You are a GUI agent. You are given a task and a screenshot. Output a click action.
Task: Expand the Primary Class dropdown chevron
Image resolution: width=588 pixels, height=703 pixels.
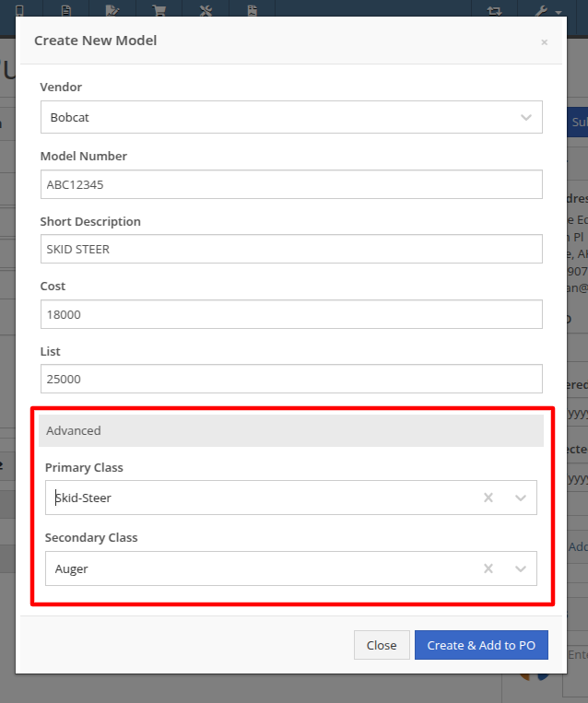[x=521, y=498]
